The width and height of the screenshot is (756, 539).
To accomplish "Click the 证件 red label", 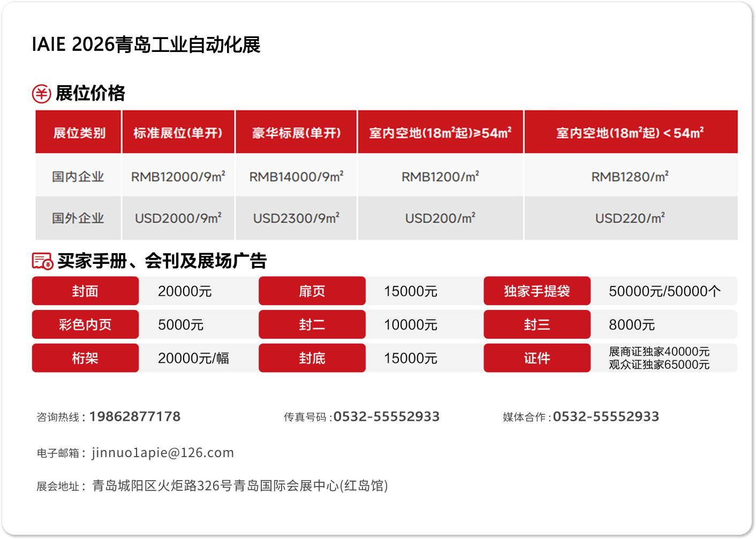I will [536, 358].
